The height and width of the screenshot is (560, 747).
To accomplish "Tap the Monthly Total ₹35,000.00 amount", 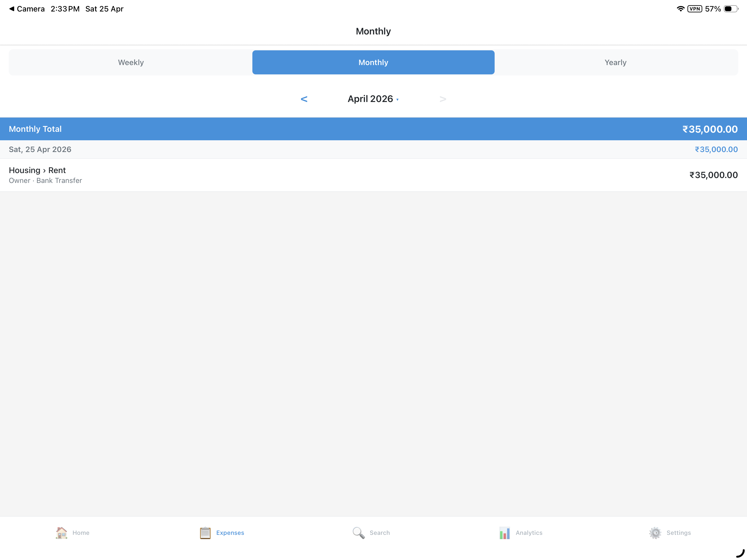I will tap(710, 129).
